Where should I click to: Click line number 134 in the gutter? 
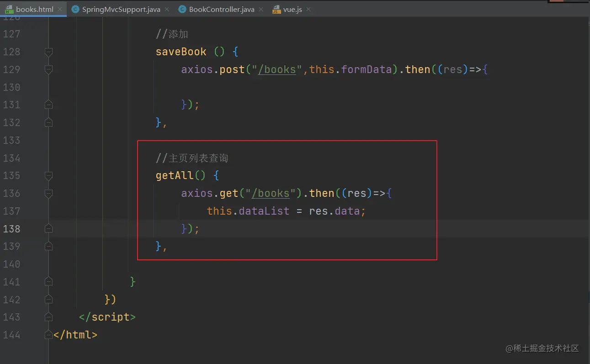click(11, 158)
